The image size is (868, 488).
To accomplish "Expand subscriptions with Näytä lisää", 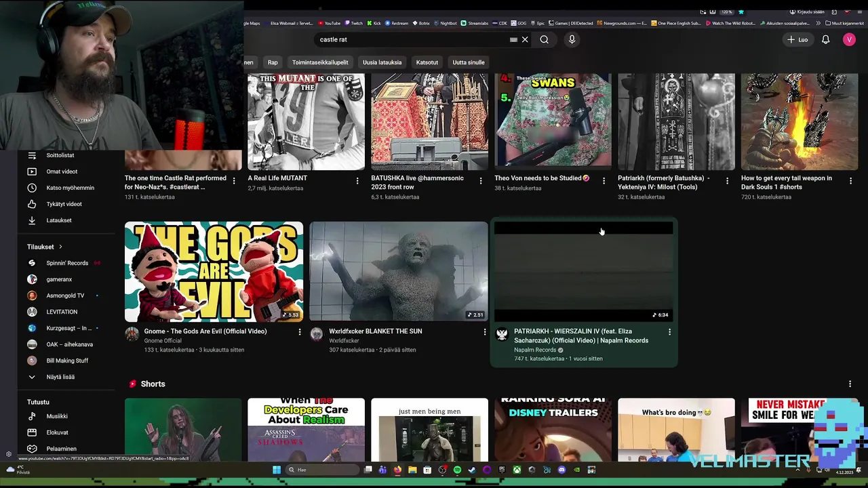I will point(60,377).
